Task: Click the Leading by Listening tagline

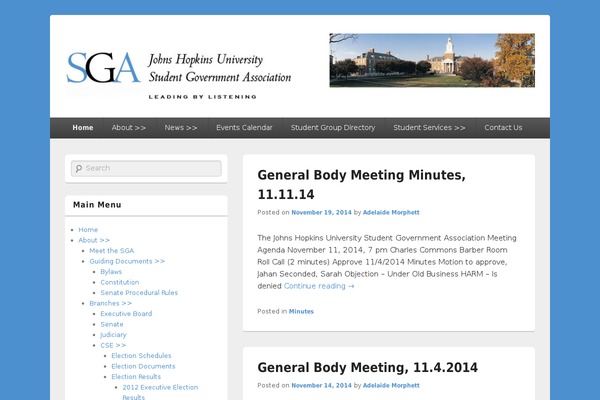Action: (202, 97)
